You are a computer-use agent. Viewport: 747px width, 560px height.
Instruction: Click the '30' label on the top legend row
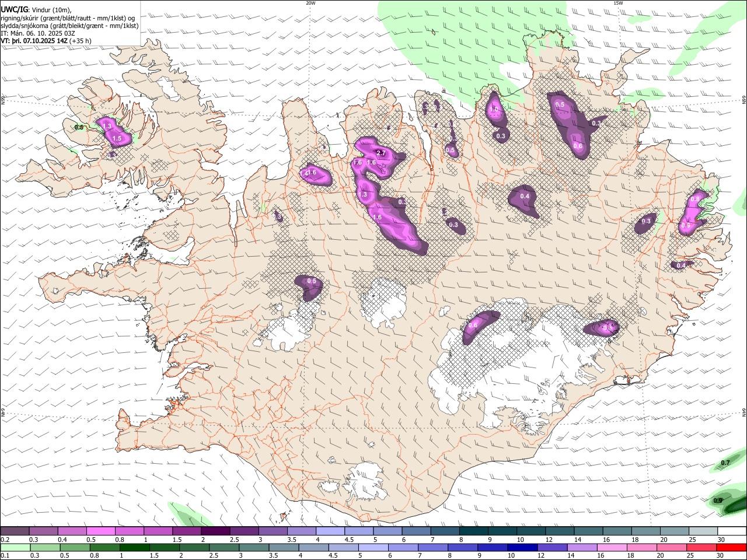click(x=721, y=540)
